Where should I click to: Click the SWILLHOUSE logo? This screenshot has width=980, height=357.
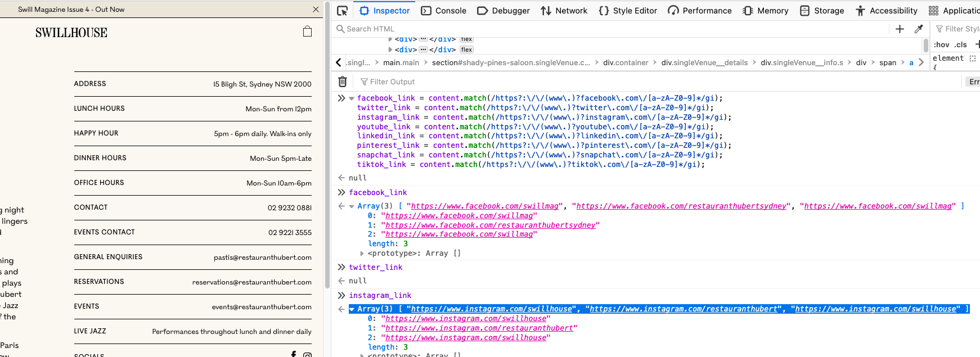[71, 33]
